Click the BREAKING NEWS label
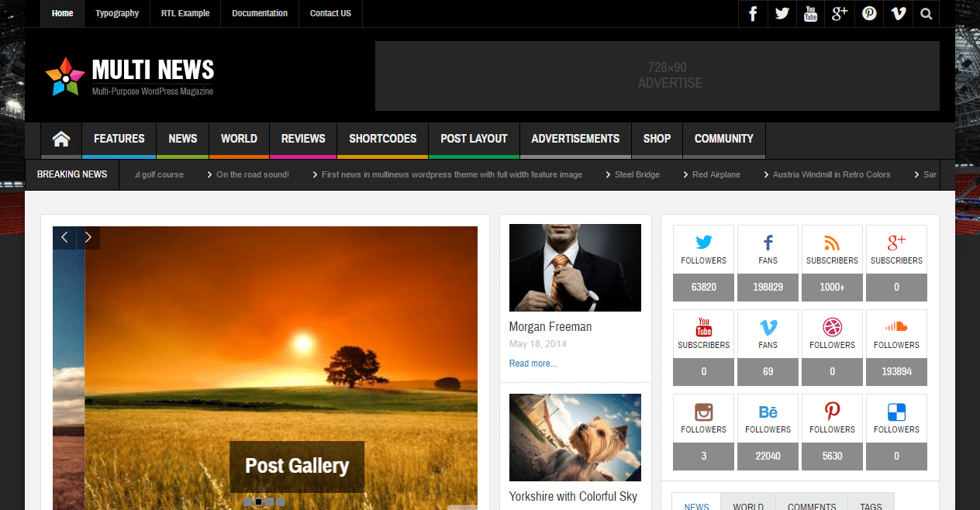This screenshot has height=510, width=980. pos(72,174)
